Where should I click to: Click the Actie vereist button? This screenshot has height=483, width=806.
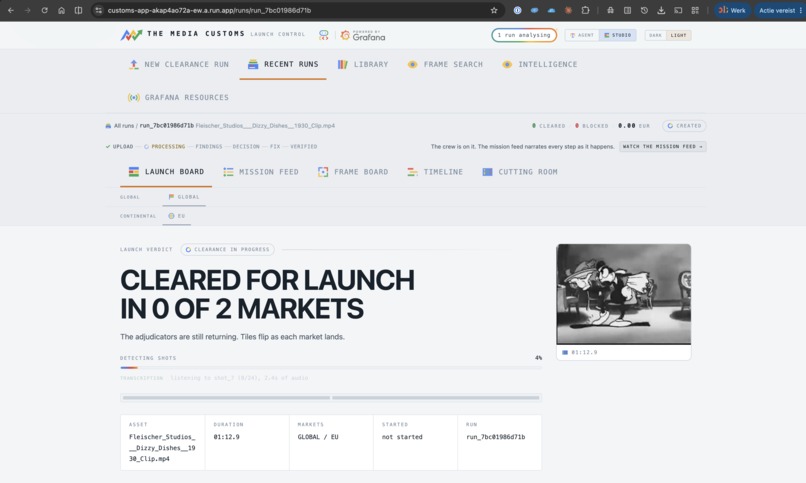pyautogui.click(x=780, y=10)
